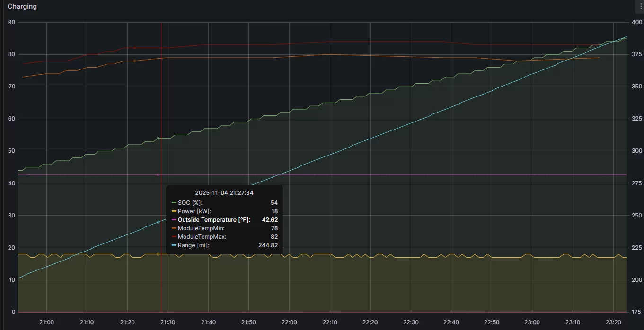Image resolution: width=644 pixels, height=330 pixels.
Task: Click the 42.62 temperature value in the tooltip
Action: (x=270, y=220)
